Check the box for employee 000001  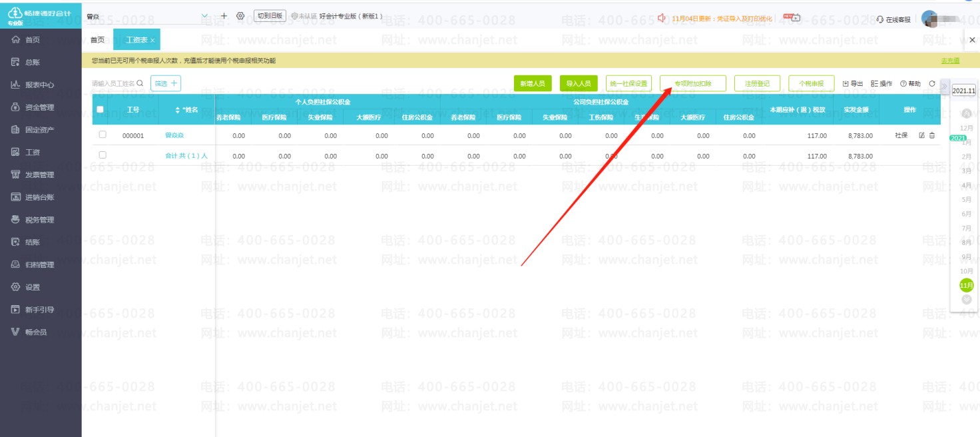tap(103, 135)
